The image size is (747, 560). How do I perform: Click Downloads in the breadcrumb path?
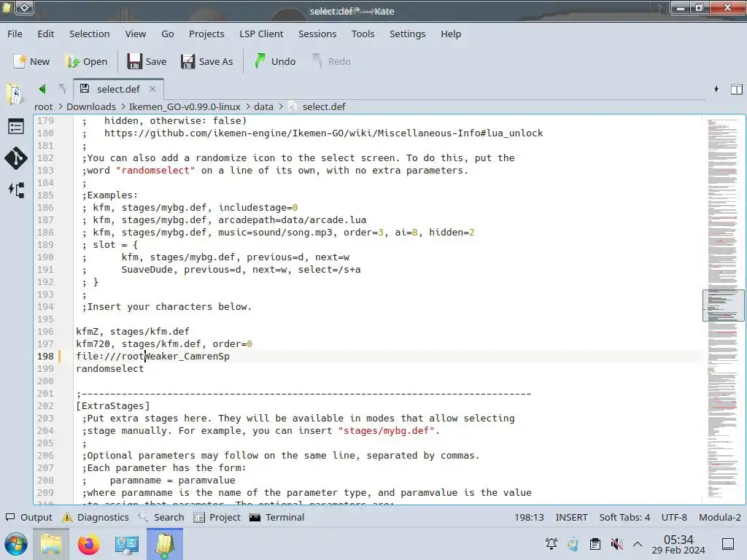(91, 106)
